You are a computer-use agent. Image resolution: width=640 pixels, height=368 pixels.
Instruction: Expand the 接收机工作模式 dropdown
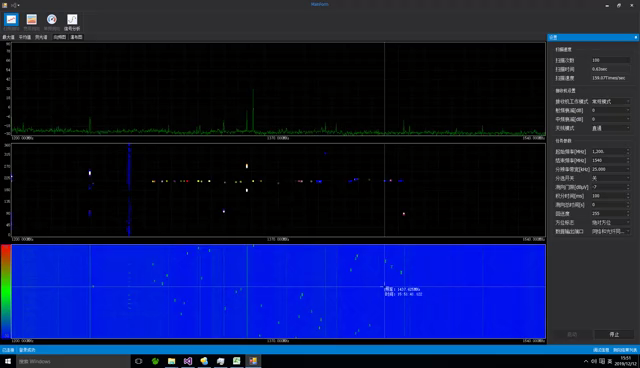click(611, 101)
